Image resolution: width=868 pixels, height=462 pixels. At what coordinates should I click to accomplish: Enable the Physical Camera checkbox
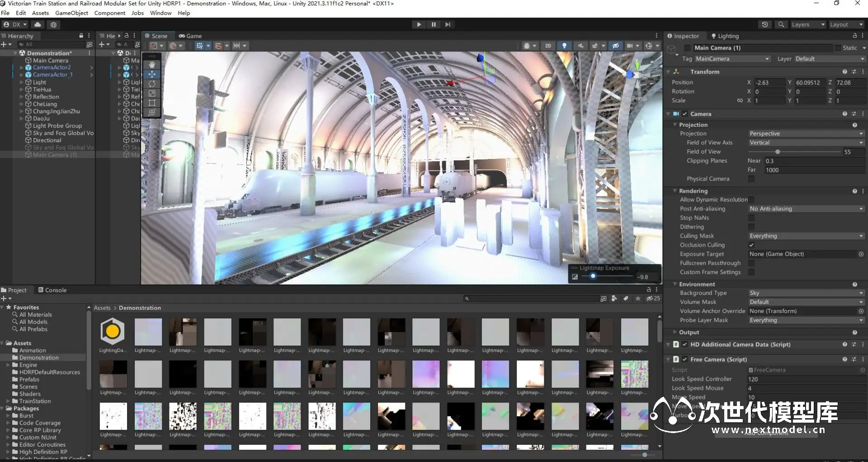pyautogui.click(x=751, y=179)
